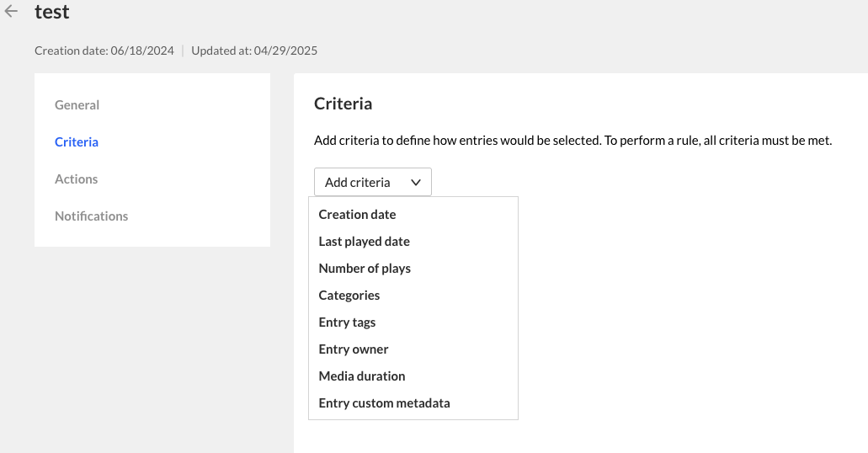Click the criteria description sentence
This screenshot has height=453, width=868.
pyautogui.click(x=572, y=141)
